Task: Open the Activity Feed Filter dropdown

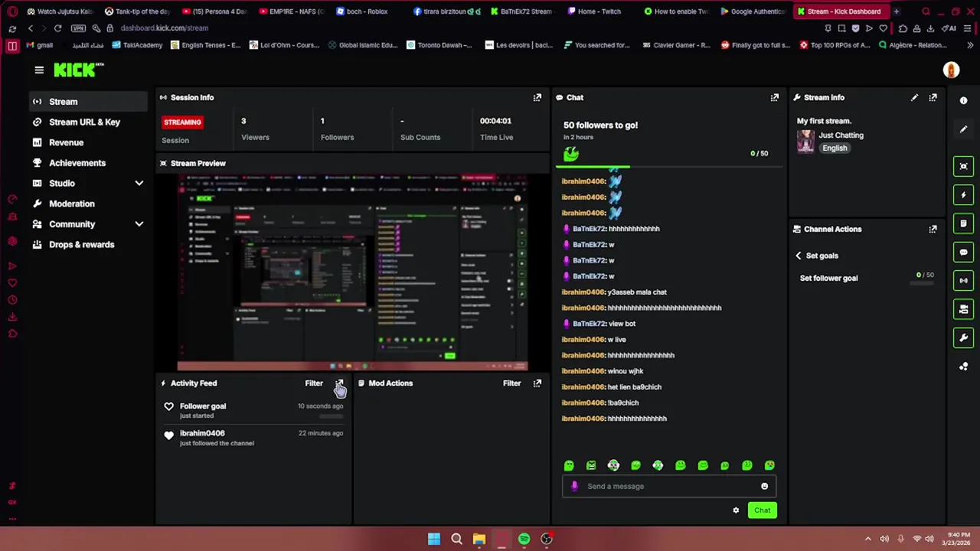Action: coord(314,383)
